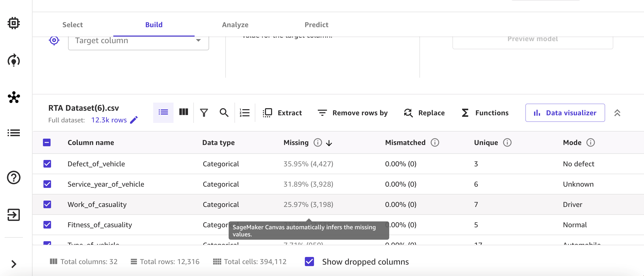This screenshot has height=276, width=644.
Task: Toggle Show dropped columns checkbox
Action: [309, 262]
